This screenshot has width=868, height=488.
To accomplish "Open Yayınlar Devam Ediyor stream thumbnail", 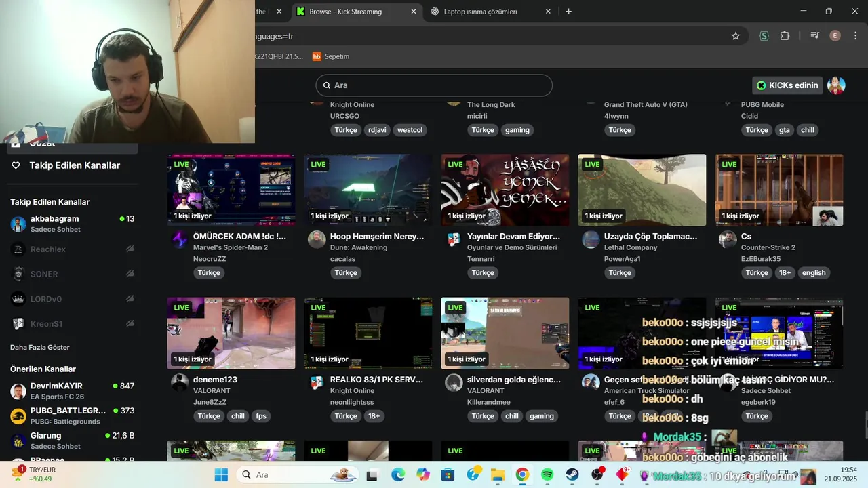I will point(505,190).
